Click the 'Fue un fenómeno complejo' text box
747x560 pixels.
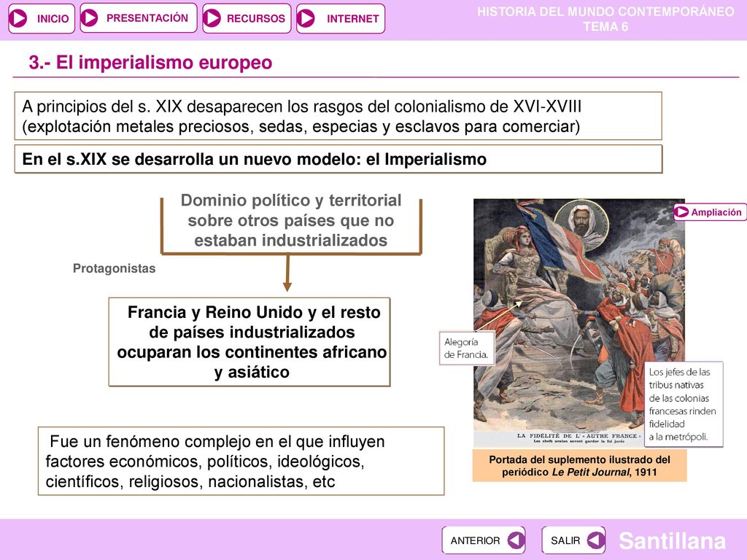point(241,461)
